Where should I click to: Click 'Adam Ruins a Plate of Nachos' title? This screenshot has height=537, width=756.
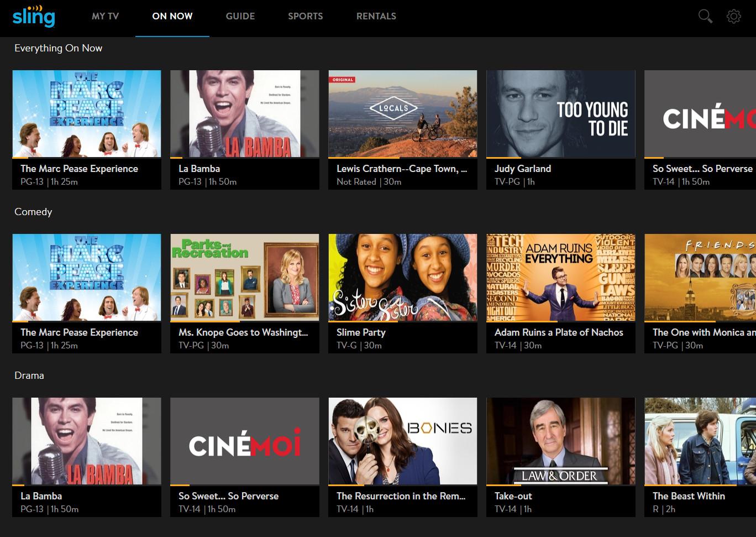[x=559, y=332]
